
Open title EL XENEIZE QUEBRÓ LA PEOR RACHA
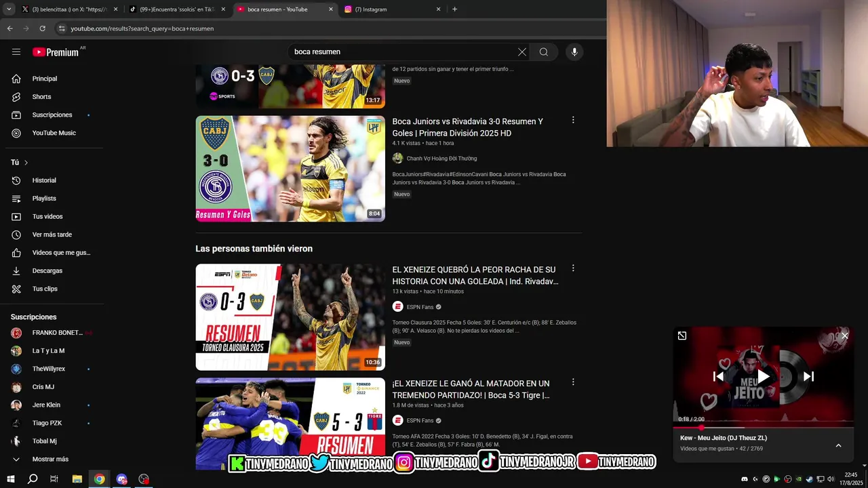(475, 275)
